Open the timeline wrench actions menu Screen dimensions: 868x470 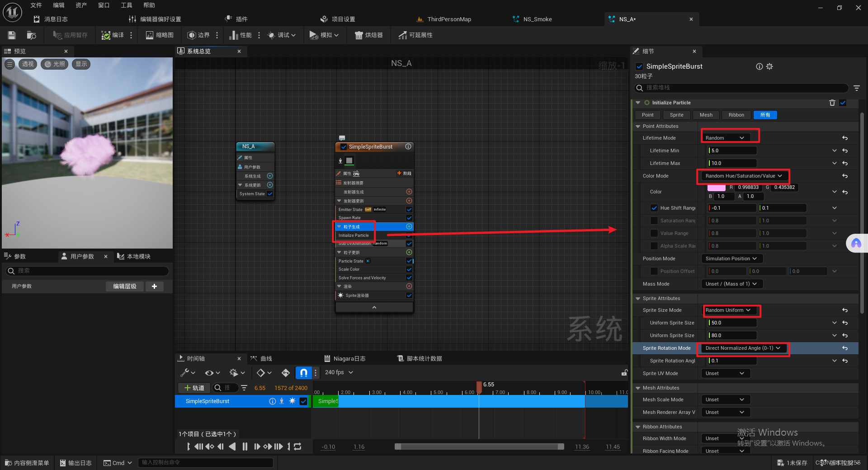[187, 372]
